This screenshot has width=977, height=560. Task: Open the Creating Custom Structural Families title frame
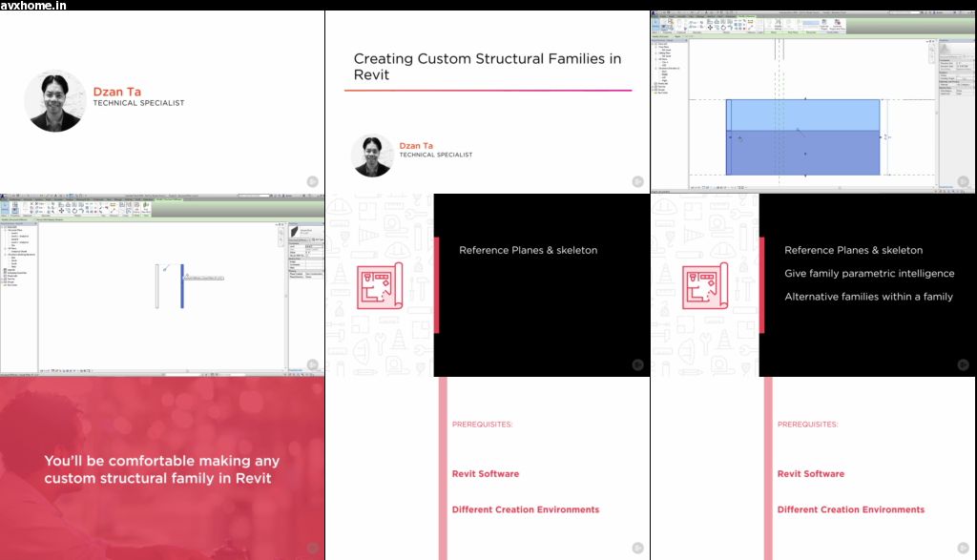488,101
